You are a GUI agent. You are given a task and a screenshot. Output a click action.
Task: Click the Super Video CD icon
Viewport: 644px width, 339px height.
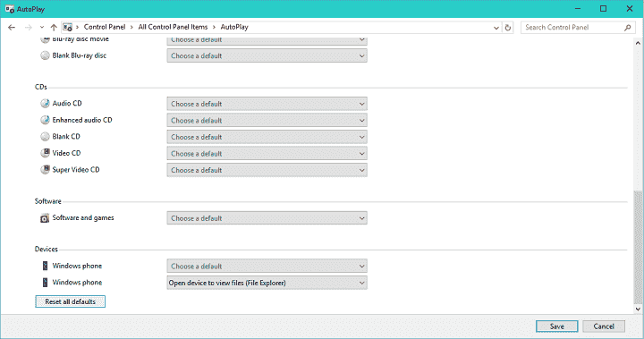45,170
